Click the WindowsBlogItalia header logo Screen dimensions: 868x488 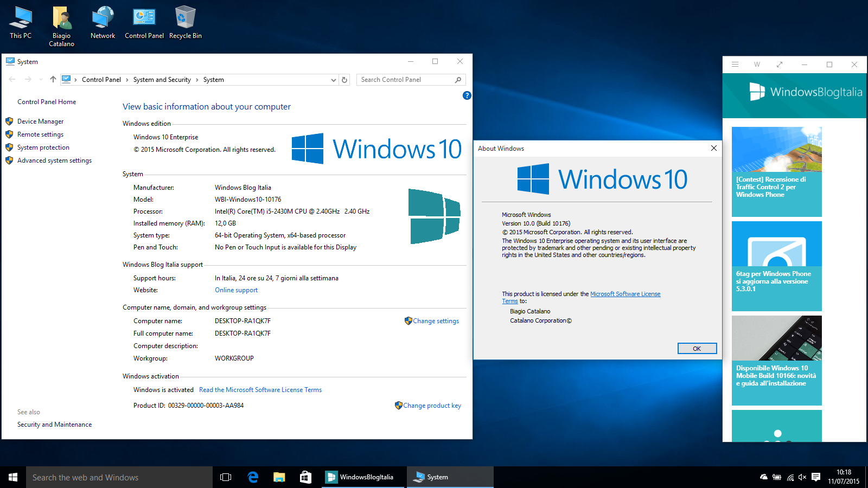(x=806, y=92)
